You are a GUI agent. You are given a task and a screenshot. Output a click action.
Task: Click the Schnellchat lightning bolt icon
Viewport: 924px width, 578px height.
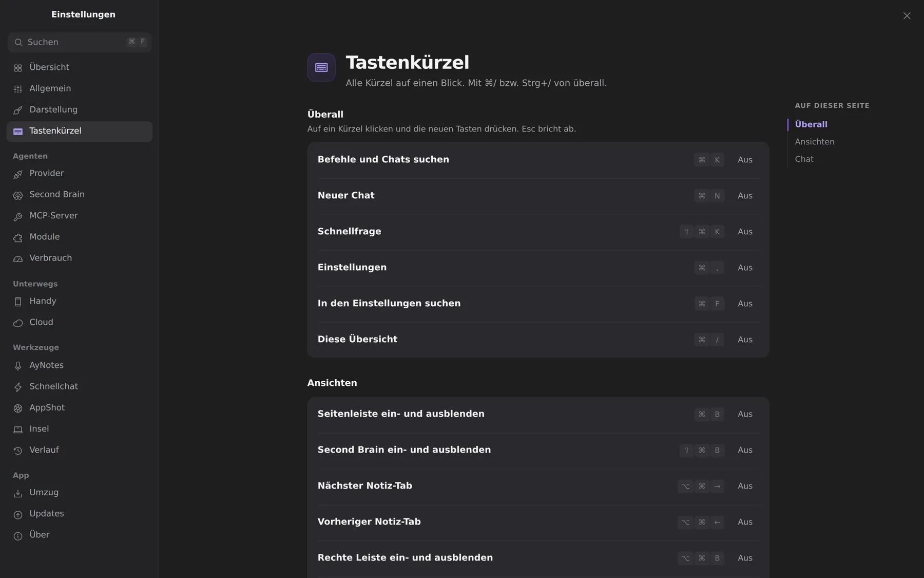tap(18, 387)
